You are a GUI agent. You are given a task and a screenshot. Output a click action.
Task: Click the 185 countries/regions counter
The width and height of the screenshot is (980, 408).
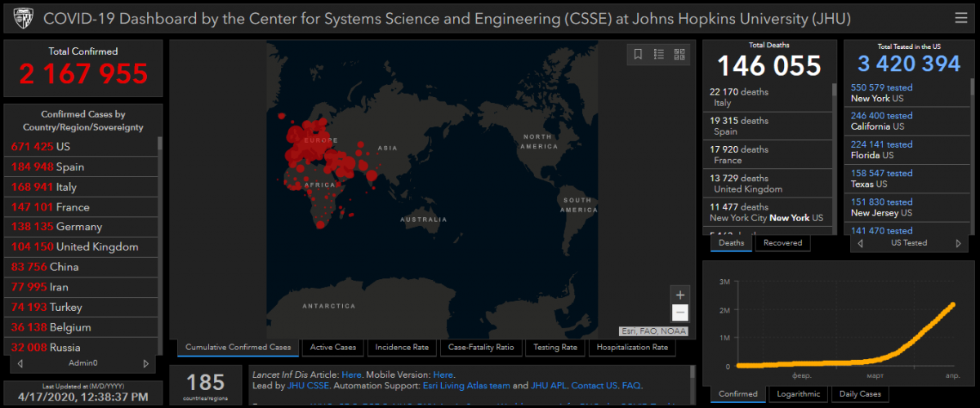[205, 384]
